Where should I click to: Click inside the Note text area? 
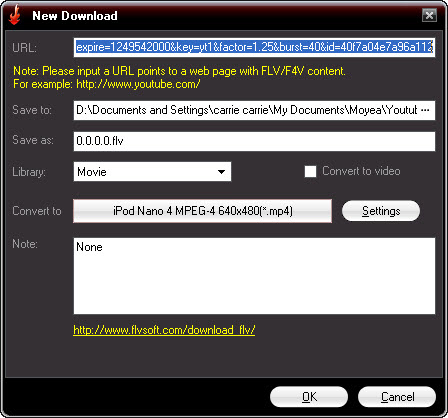[x=254, y=276]
